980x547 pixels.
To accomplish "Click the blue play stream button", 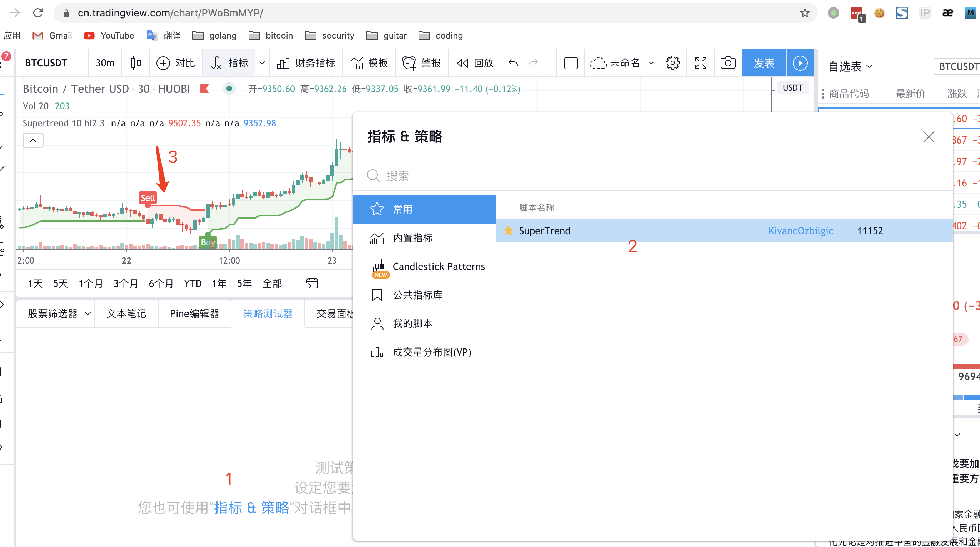I will click(x=800, y=63).
